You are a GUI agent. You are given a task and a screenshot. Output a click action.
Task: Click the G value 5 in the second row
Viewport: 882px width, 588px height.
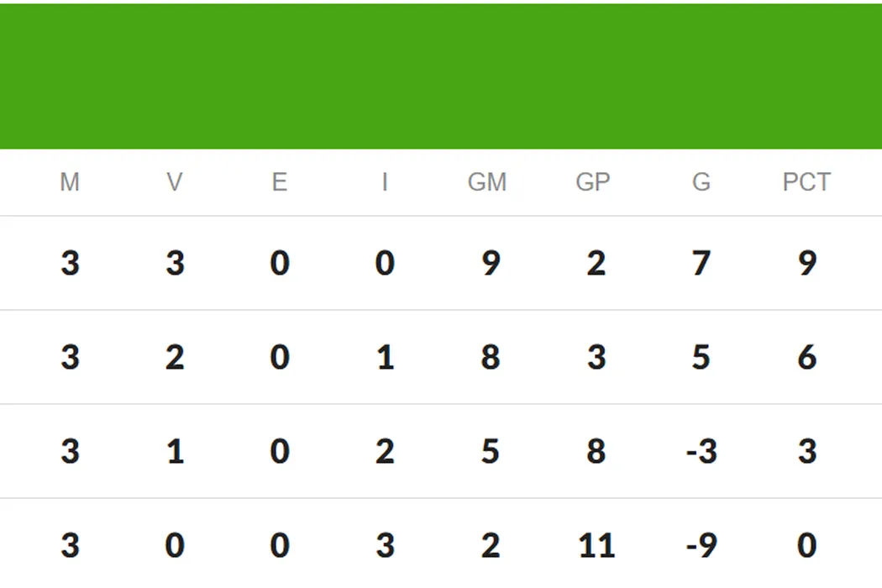click(701, 358)
